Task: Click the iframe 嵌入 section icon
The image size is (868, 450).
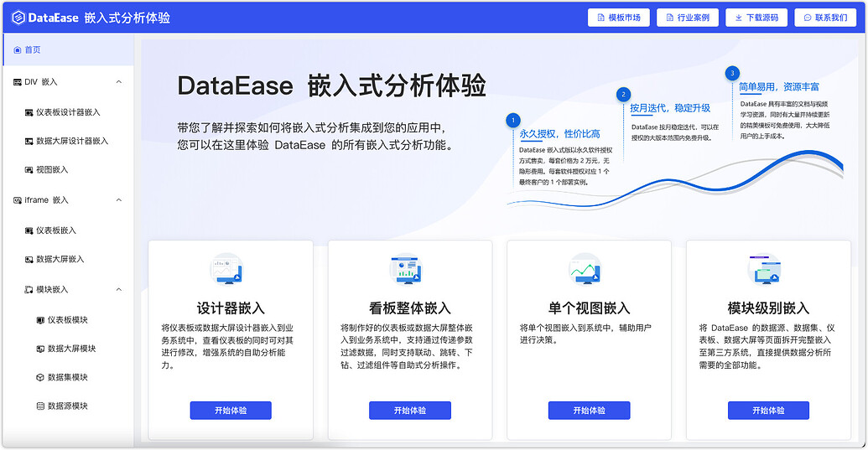Action: coord(17,200)
